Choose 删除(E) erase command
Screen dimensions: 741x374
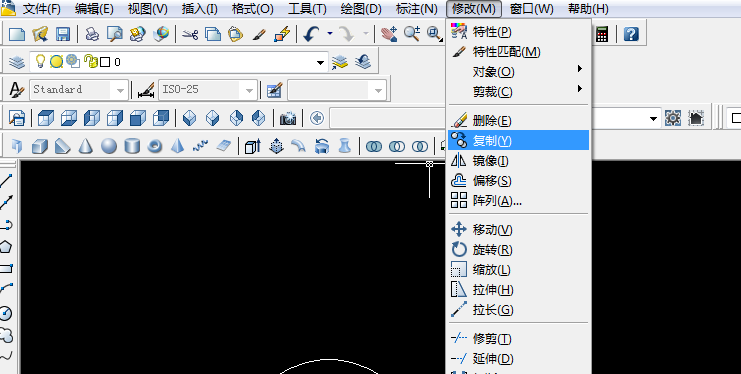(518, 121)
